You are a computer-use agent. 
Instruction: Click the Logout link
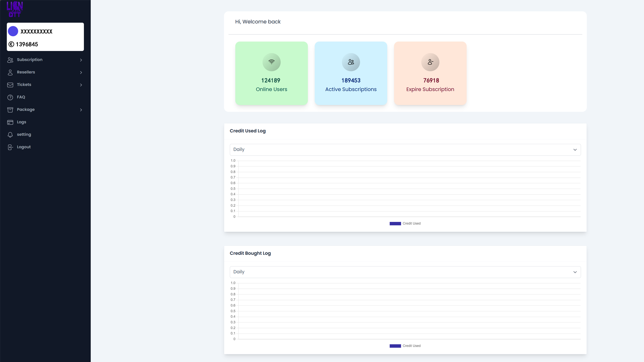(x=23, y=147)
